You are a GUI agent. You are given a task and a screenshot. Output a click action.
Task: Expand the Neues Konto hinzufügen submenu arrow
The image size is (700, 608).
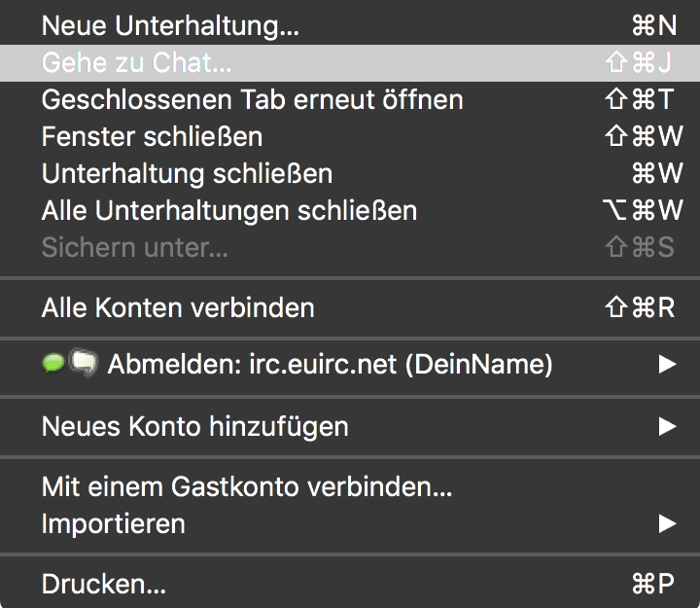click(x=666, y=425)
